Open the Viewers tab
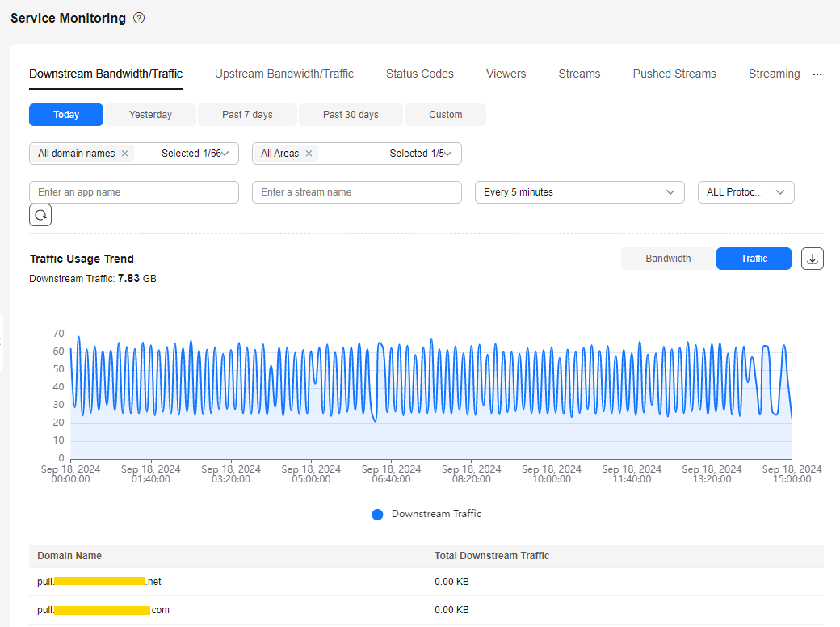840x627 pixels. coord(506,74)
